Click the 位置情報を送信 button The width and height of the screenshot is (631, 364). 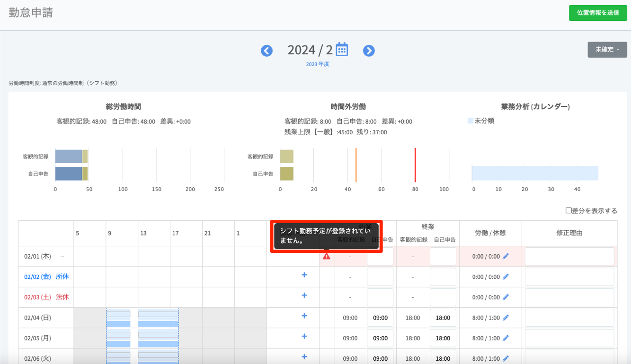coord(597,13)
